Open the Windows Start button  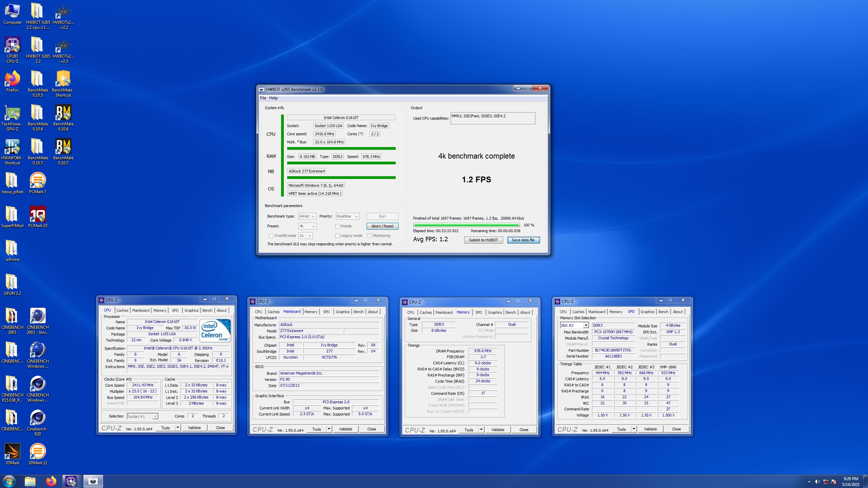click(x=9, y=481)
